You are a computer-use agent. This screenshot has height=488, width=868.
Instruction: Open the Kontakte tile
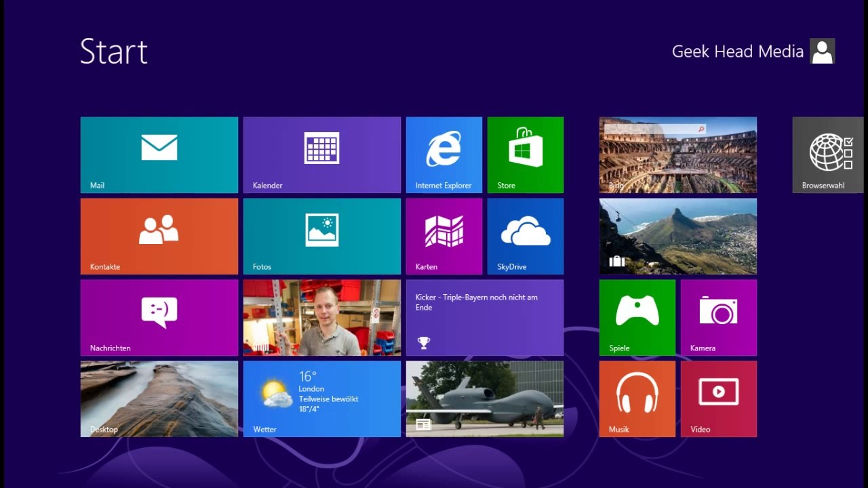click(159, 237)
